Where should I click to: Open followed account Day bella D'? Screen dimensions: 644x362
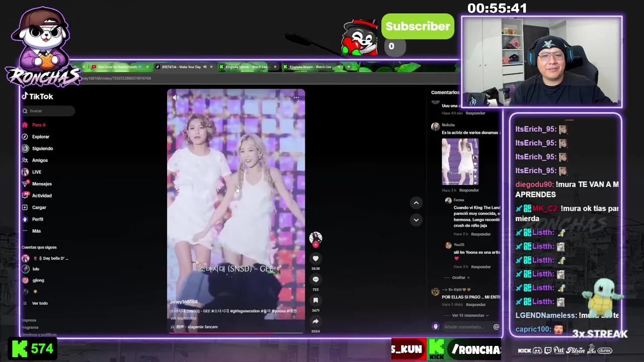tap(45, 258)
